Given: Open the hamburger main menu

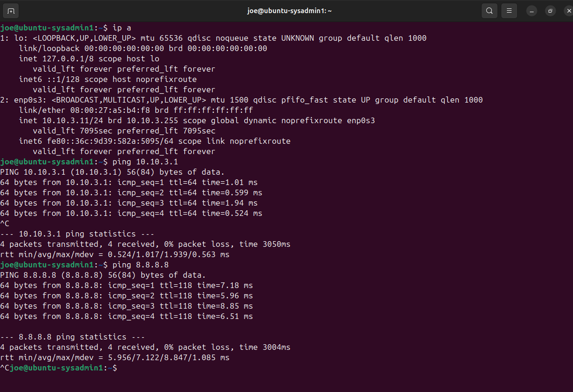Looking at the screenshot, I should click(x=509, y=11).
